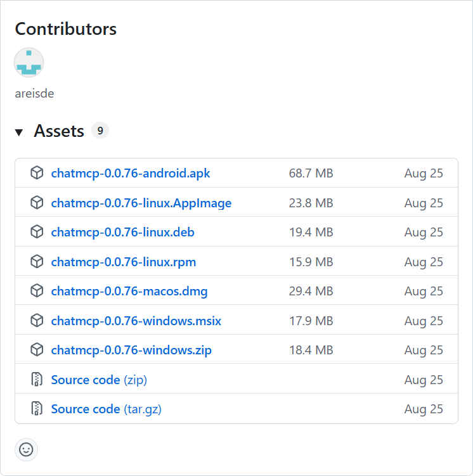The width and height of the screenshot is (473, 476).
Task: Download chatmcp-0.0.76-android.apk
Action: 130,173
